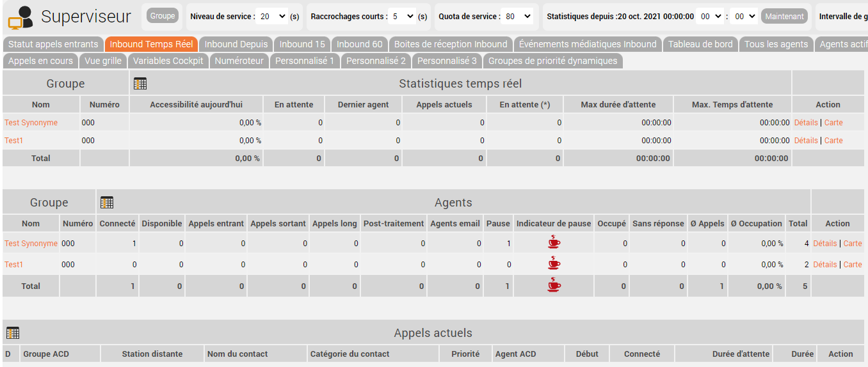This screenshot has height=367, width=868.
Task: Click table icon beside Appels actuels
Action: tap(13, 333)
